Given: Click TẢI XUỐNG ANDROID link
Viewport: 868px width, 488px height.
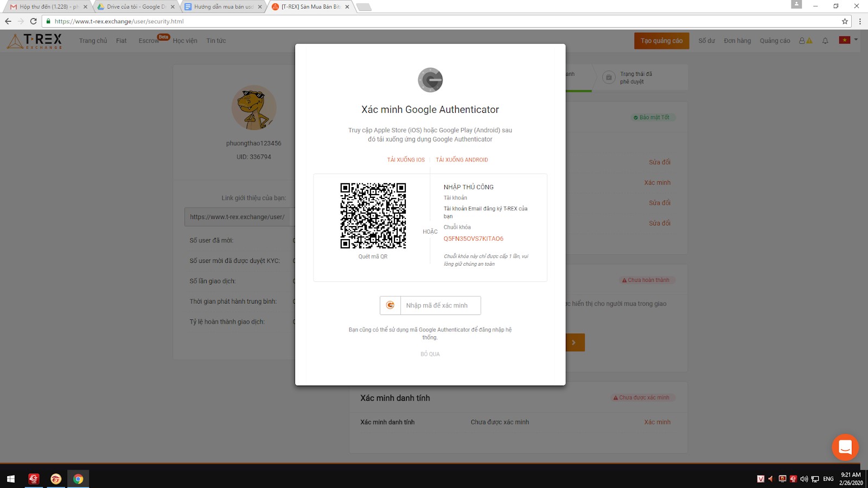Looking at the screenshot, I should [x=462, y=160].
